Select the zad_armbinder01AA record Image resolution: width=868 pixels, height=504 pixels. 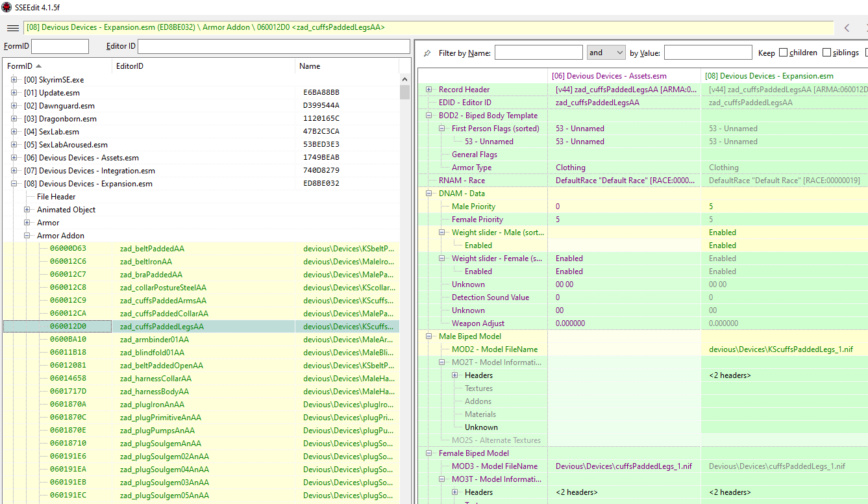tap(201, 340)
